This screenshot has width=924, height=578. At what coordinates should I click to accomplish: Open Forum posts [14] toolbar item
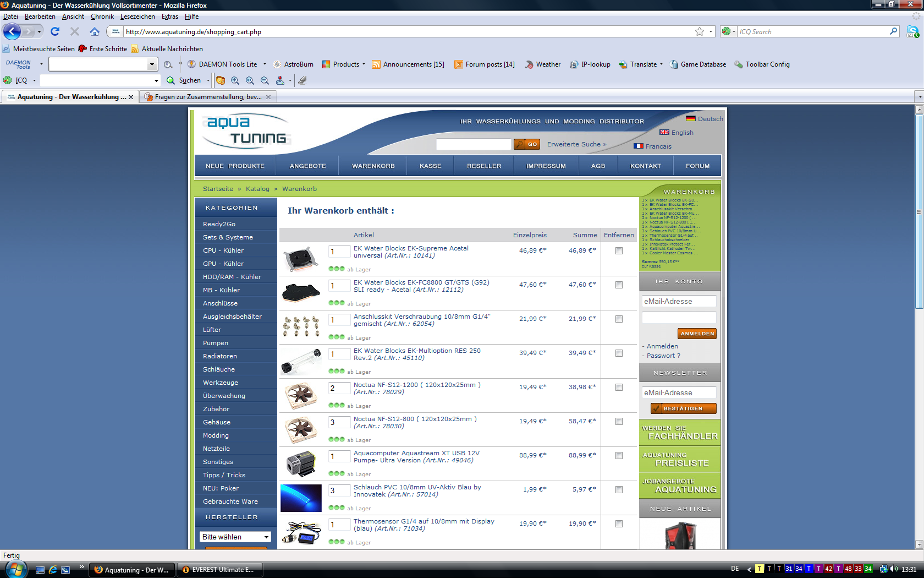[485, 64]
